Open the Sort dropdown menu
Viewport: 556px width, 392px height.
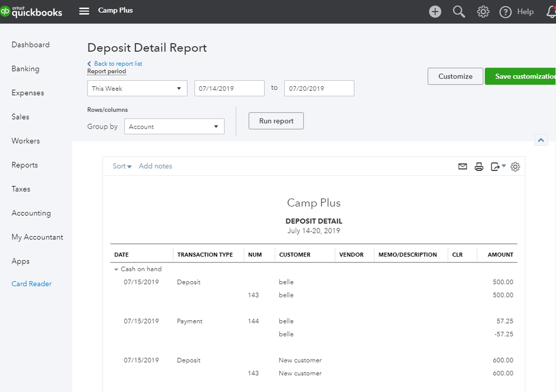pyautogui.click(x=122, y=166)
